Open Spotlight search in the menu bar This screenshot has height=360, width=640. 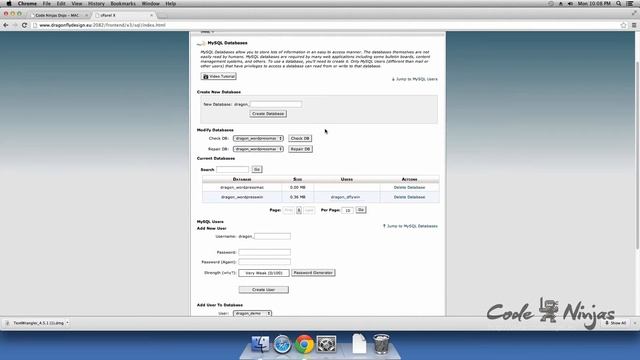tap(619, 3)
